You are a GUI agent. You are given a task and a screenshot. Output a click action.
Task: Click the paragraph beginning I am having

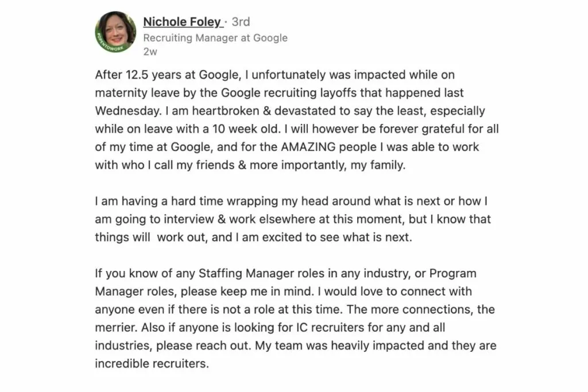pyautogui.click(x=292, y=219)
